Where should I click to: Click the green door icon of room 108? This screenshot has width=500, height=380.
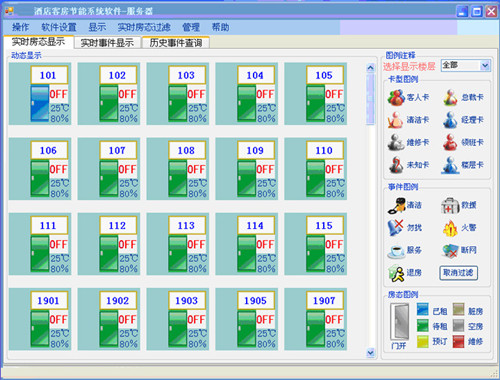tap(177, 178)
